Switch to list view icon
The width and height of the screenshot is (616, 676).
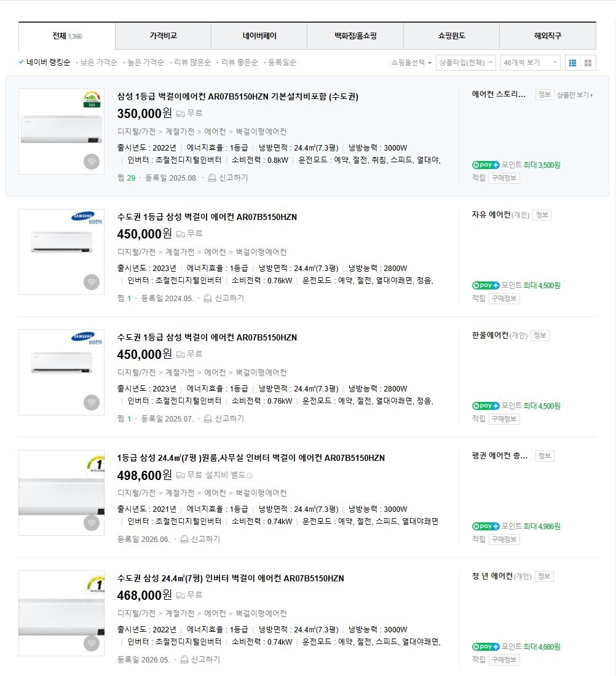[x=572, y=63]
